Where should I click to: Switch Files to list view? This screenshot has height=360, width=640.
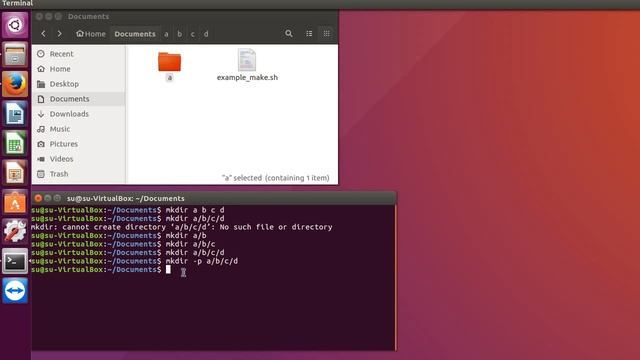309,33
